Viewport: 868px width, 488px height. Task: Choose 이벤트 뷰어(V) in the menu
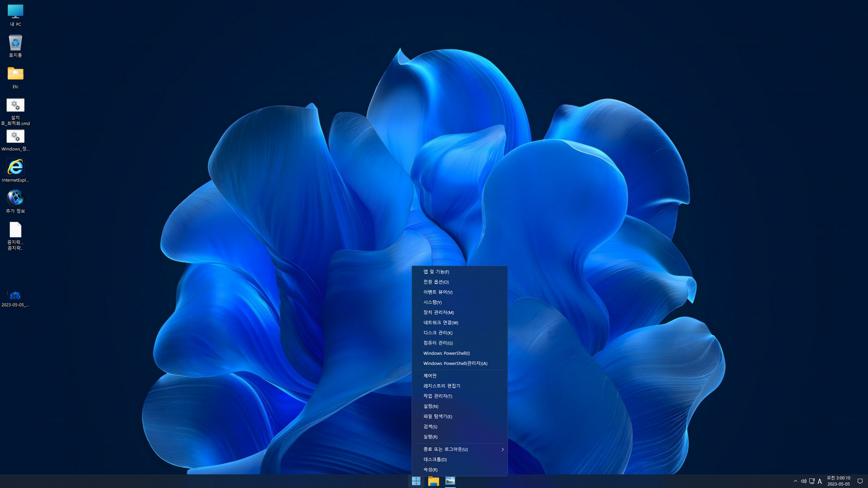pos(460,292)
